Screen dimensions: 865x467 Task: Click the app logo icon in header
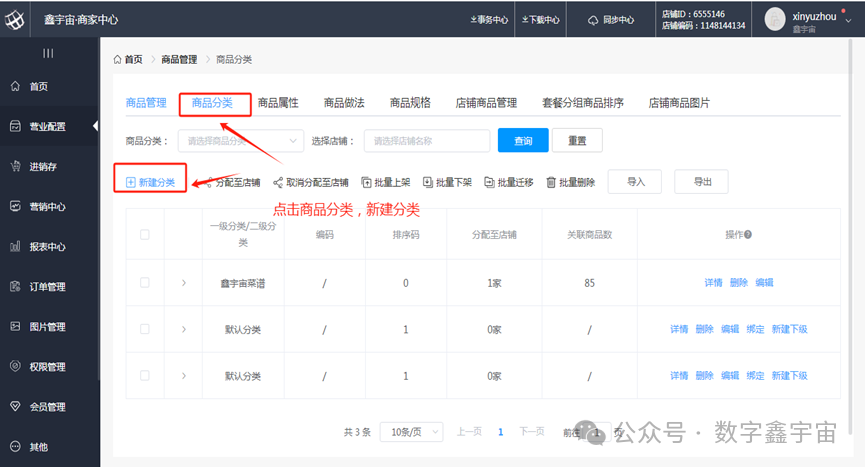(x=15, y=20)
